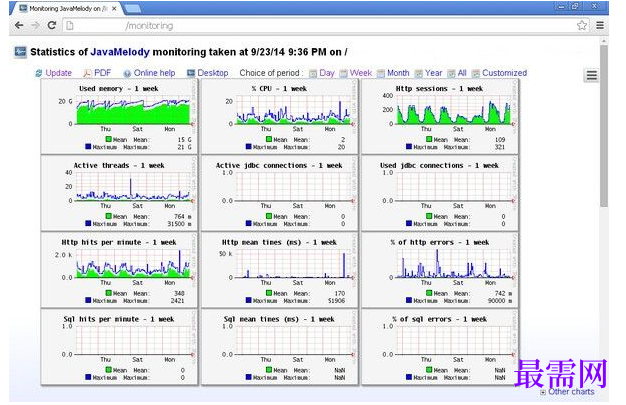Image resolution: width=626 pixels, height=405 pixels.
Task: Click the All period calendar icon
Action: [451, 73]
